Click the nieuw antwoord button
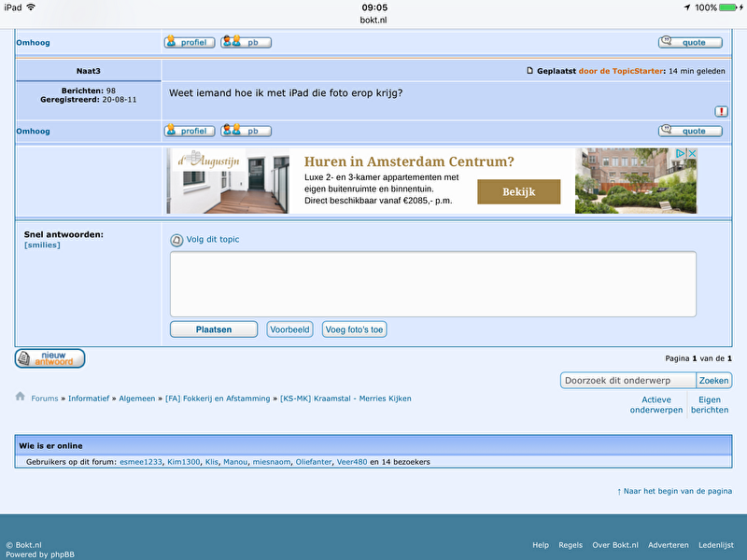Screen dimensions: 747x560 point(49,358)
